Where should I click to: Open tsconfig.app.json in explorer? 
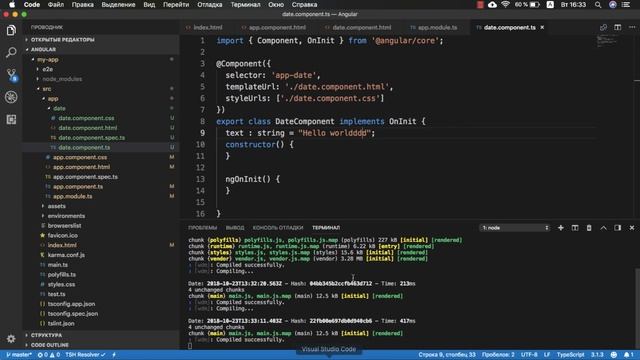point(71,304)
